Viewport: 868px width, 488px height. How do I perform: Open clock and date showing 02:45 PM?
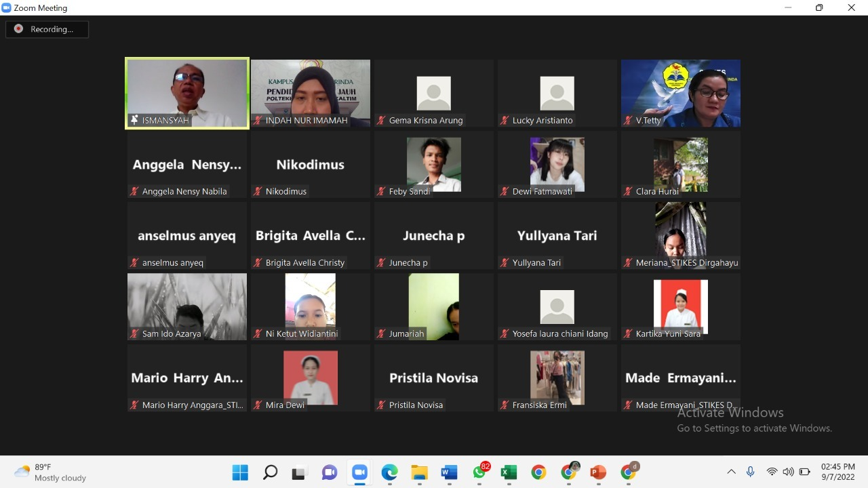pos(837,472)
